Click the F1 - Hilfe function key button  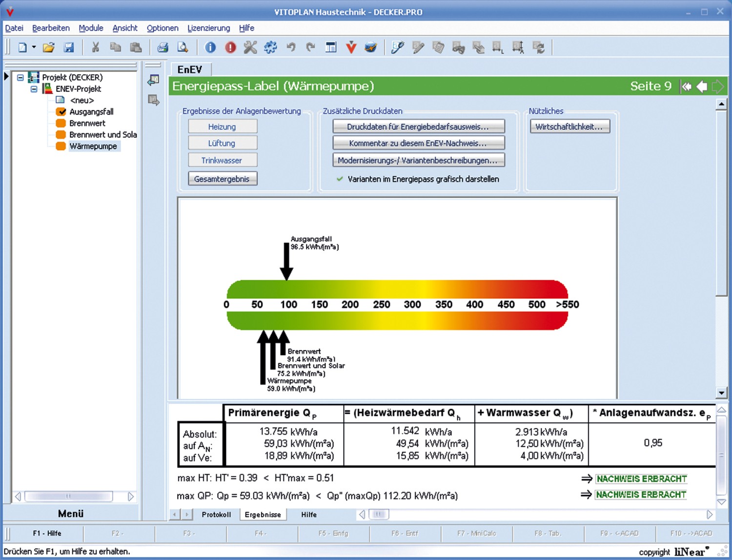(47, 533)
